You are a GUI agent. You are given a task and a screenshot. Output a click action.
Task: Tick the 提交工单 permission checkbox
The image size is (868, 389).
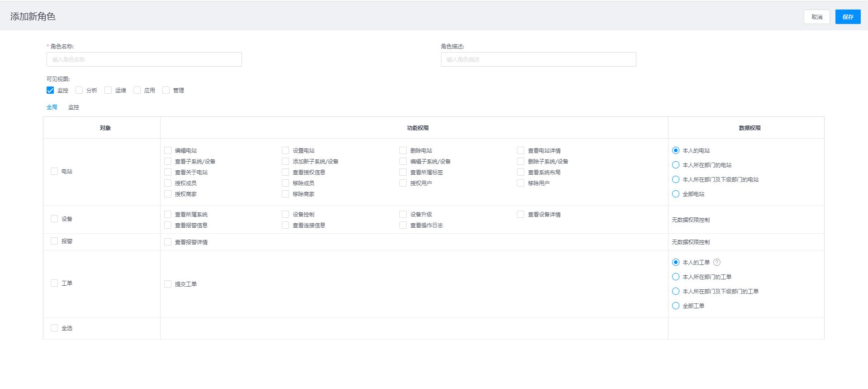pos(168,284)
